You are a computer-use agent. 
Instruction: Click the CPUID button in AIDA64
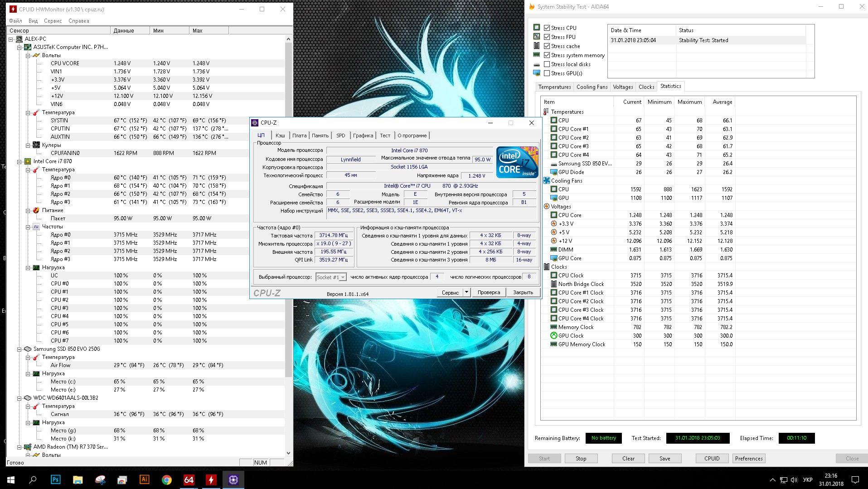point(712,458)
